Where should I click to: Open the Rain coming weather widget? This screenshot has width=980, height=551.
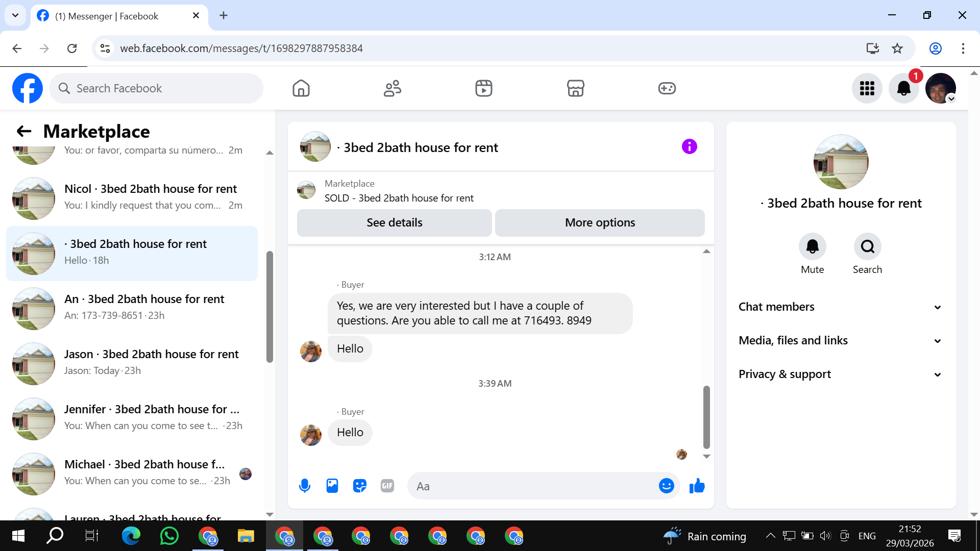704,536
